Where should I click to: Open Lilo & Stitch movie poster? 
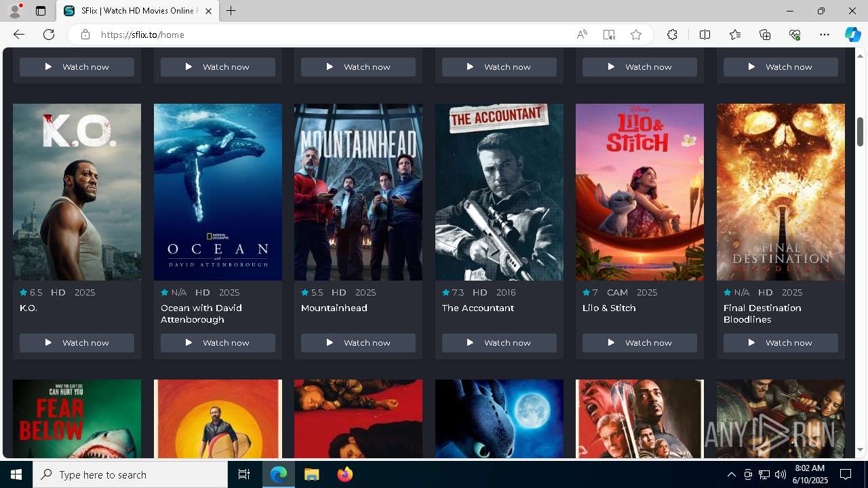pos(639,192)
